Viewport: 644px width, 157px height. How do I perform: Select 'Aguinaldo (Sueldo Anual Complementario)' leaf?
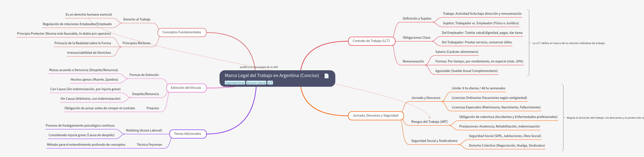tap(466, 71)
